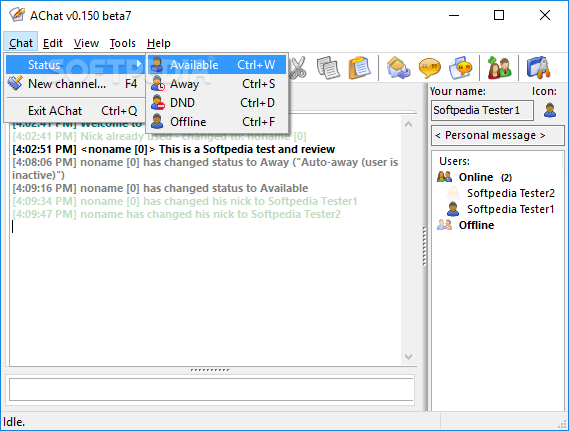
Task: Click the Idle. status bar text
Action: point(14,422)
